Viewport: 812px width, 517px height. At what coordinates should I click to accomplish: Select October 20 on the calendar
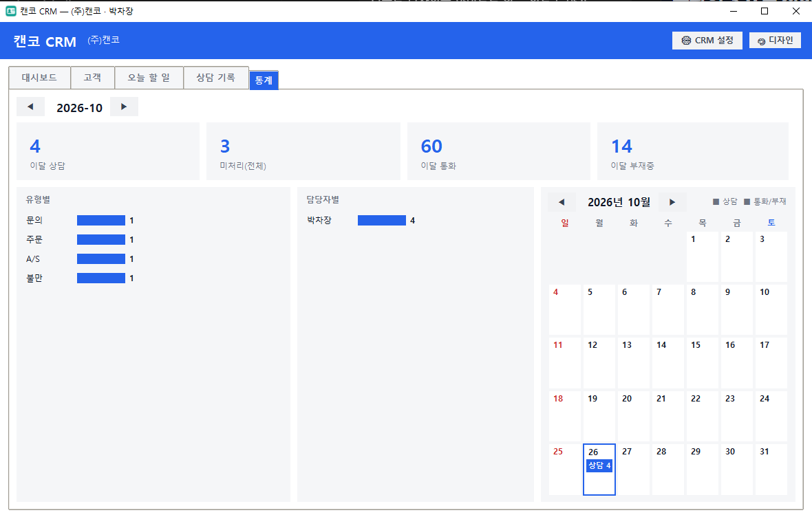tap(633, 416)
